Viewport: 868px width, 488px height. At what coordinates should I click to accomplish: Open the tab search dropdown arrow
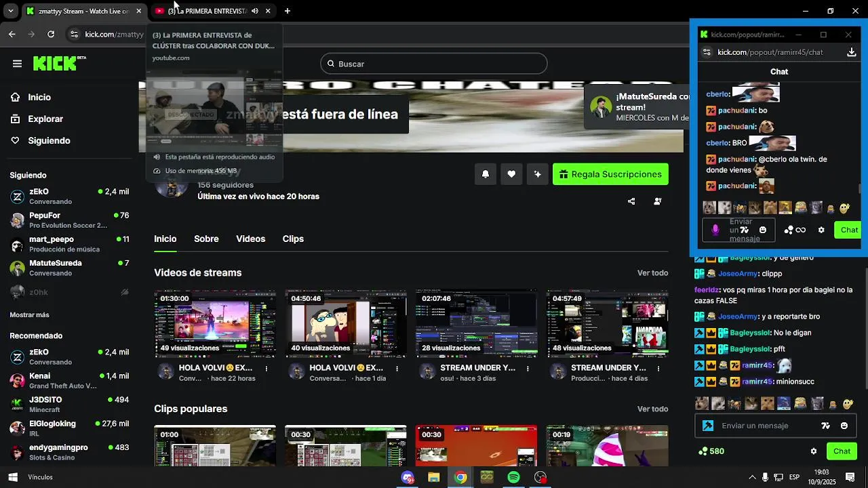[10, 11]
